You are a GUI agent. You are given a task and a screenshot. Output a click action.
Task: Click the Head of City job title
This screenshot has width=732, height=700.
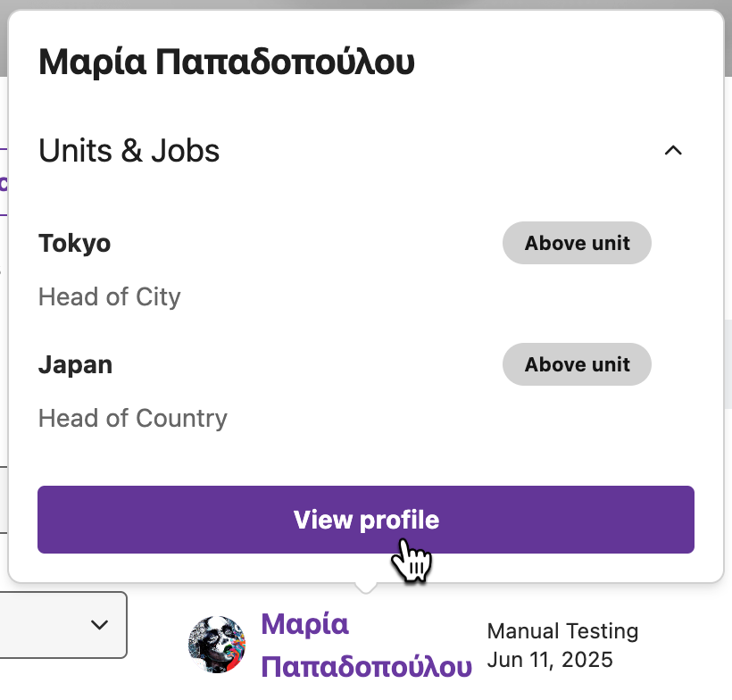pyautogui.click(x=109, y=297)
